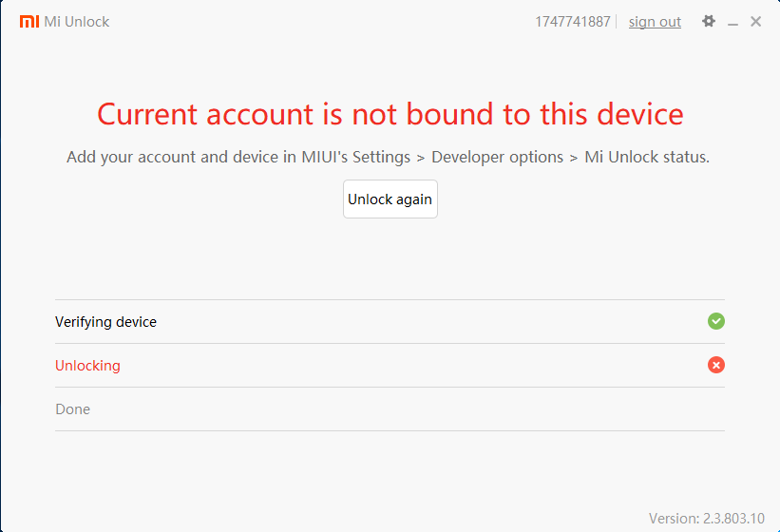Open settings via the gear icon
Image resolution: width=780 pixels, height=532 pixels.
click(x=709, y=21)
